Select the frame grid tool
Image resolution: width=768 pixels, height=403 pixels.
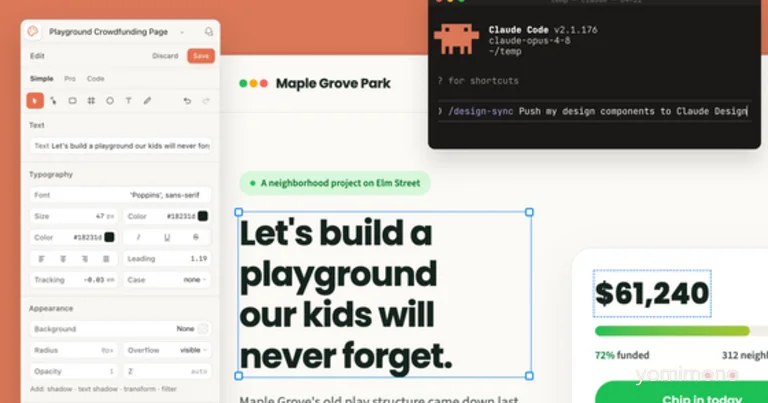coord(91,100)
